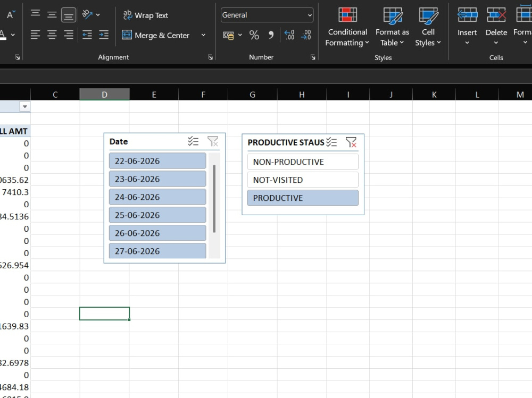
Task: Expand the Insert dropdown arrow
Action: pos(467,43)
